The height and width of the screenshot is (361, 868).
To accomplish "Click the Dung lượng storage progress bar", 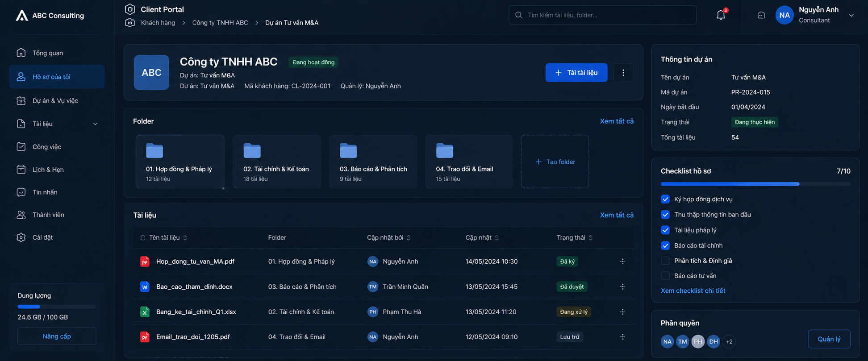I will pyautogui.click(x=57, y=307).
